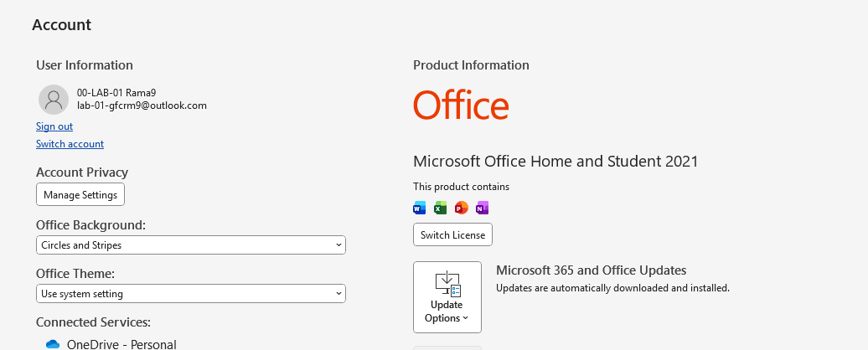Click the PowerPoint app icon
This screenshot has width=868, height=350.
[x=461, y=208]
